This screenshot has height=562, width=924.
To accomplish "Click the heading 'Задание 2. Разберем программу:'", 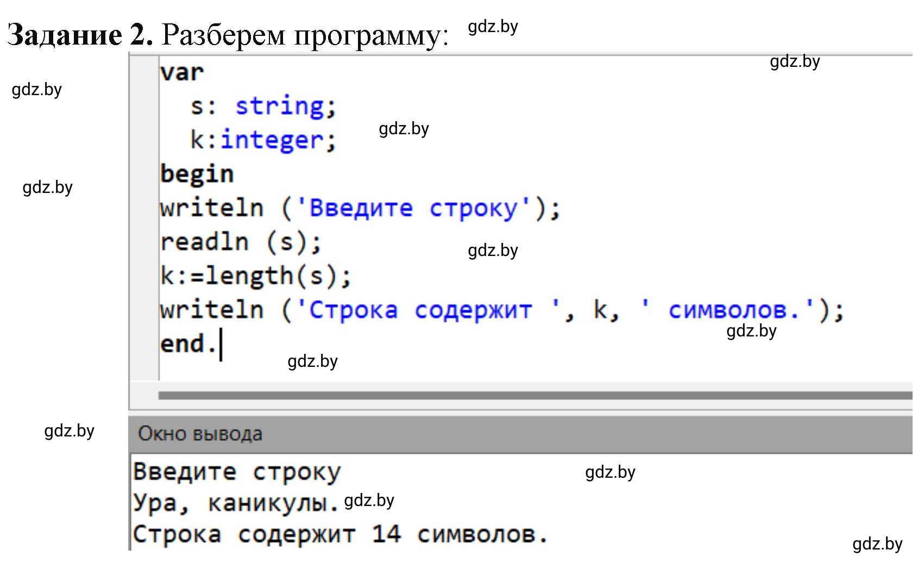I will tap(228, 35).
